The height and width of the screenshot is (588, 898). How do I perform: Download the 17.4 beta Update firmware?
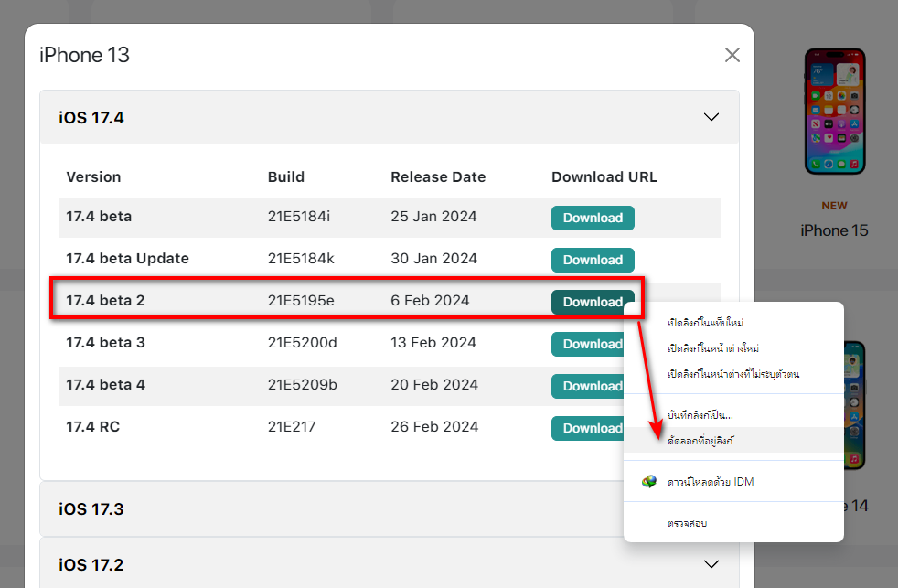coord(593,260)
